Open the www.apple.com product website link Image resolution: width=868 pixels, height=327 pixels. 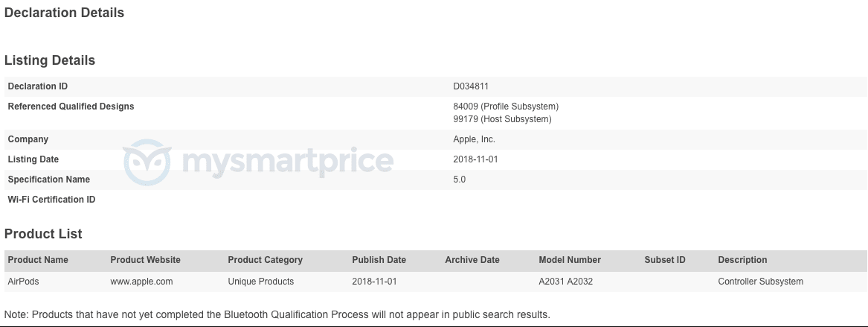[x=141, y=282]
